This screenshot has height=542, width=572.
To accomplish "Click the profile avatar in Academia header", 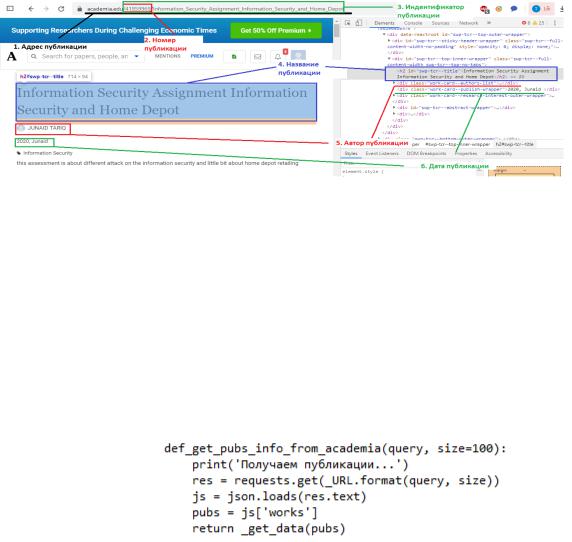I will point(298,55).
